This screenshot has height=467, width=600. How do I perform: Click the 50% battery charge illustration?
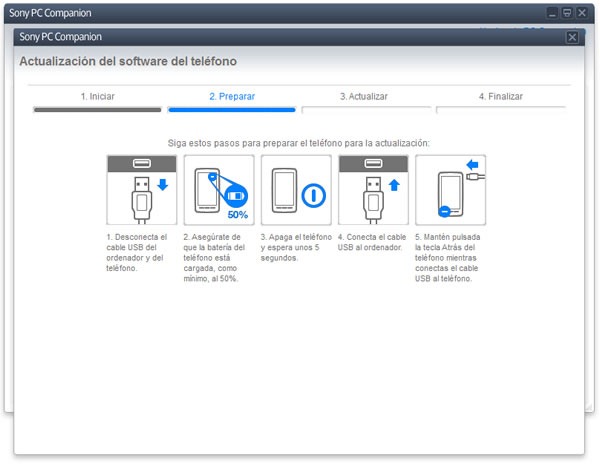pos(219,190)
